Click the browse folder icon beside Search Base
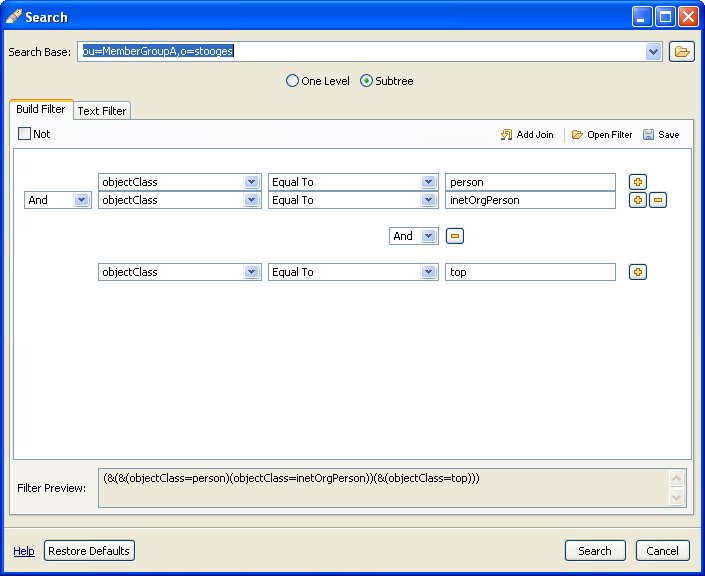 tap(681, 52)
